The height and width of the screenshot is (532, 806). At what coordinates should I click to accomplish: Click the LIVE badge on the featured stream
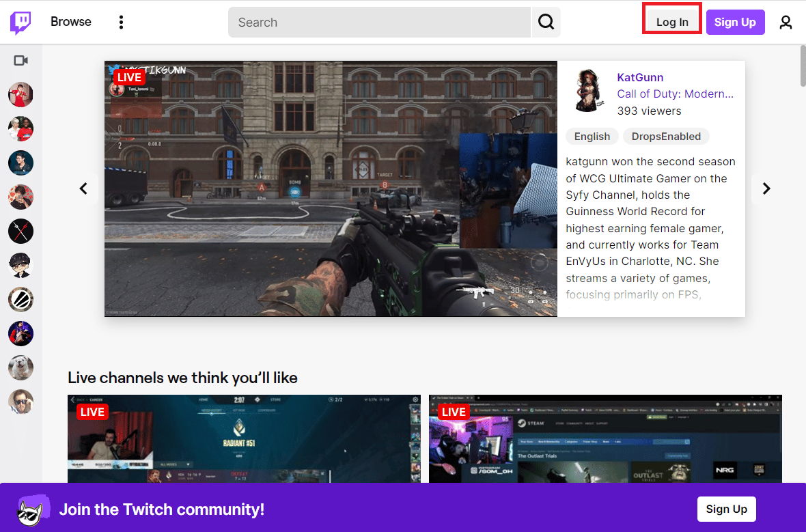pyautogui.click(x=128, y=77)
